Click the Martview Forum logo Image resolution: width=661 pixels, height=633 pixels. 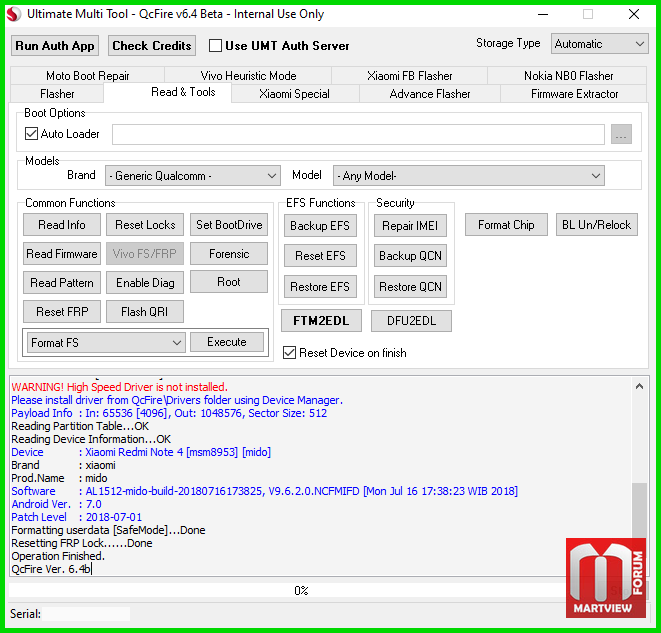(x=605, y=578)
